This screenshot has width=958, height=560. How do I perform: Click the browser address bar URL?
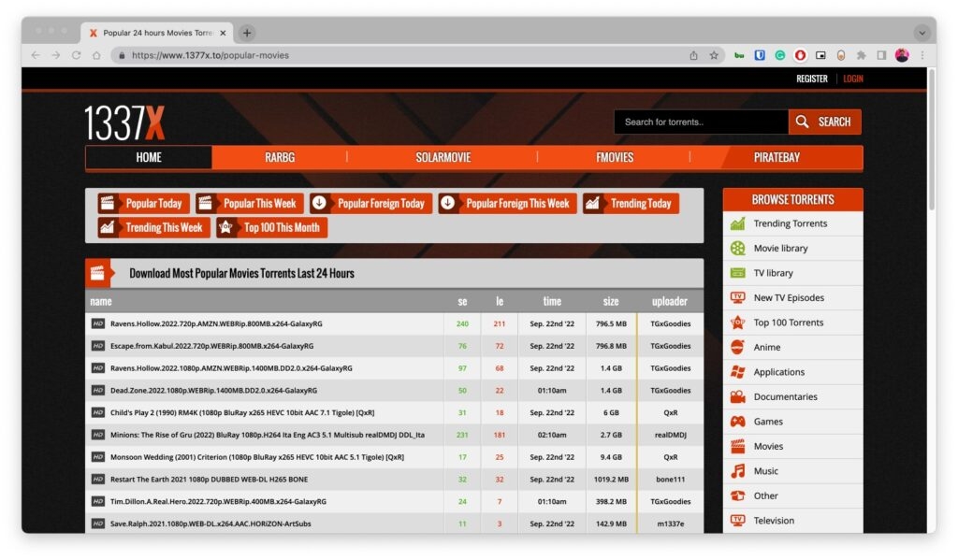(210, 55)
